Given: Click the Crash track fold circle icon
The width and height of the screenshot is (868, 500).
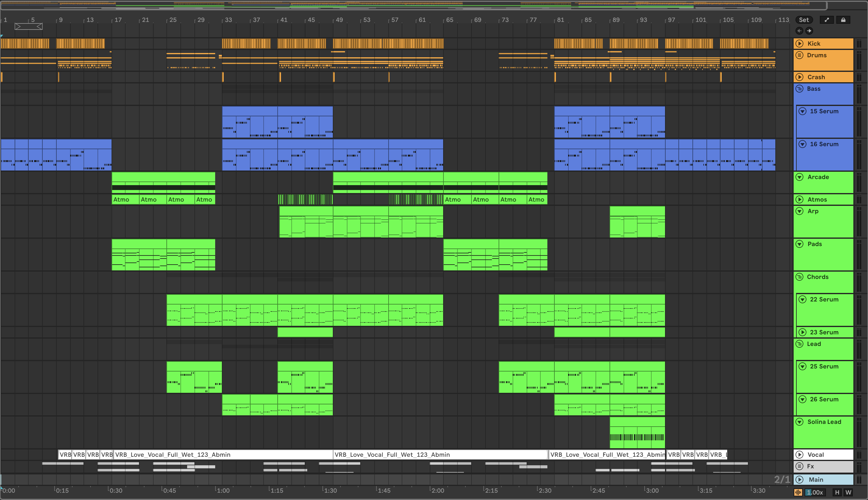Looking at the screenshot, I should (800, 77).
